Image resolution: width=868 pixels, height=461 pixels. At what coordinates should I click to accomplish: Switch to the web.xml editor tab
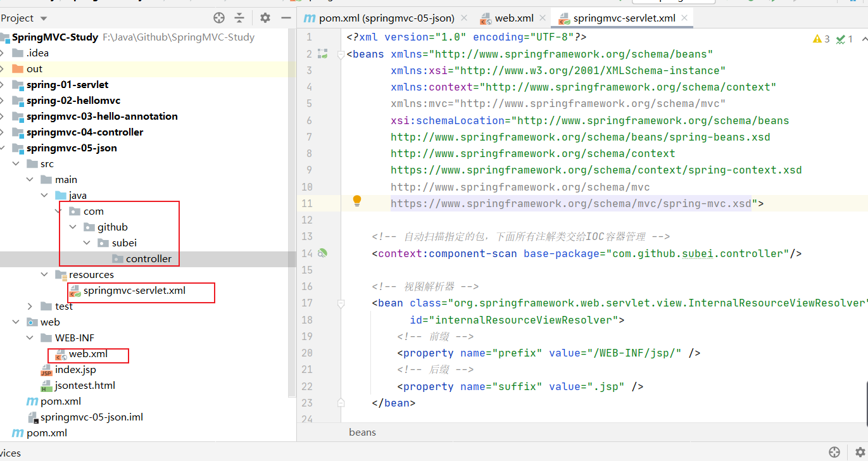(513, 18)
